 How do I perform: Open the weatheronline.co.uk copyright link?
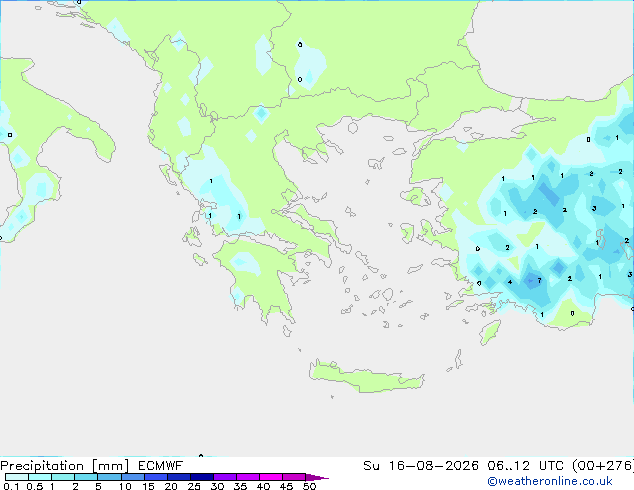(550, 481)
